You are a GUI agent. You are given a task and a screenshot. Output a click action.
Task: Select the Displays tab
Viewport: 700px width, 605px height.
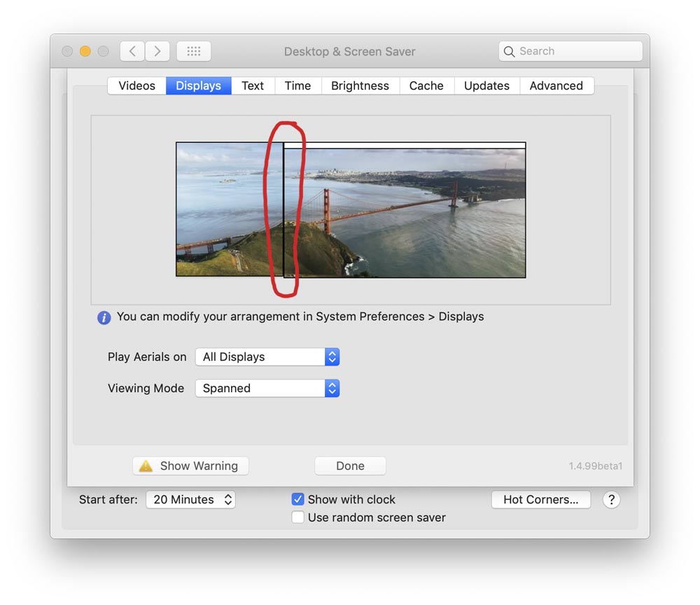tap(199, 85)
